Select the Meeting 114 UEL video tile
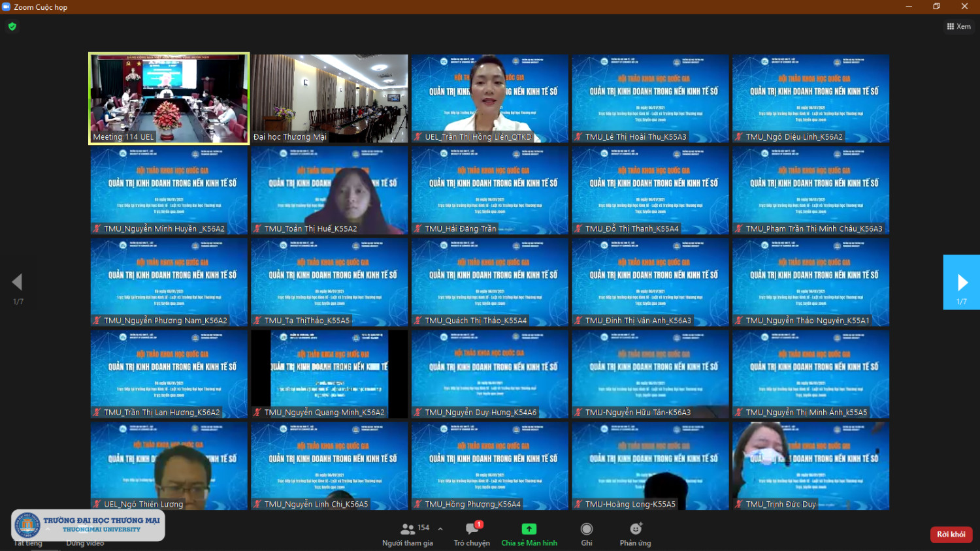This screenshot has width=980, height=551. tap(169, 98)
